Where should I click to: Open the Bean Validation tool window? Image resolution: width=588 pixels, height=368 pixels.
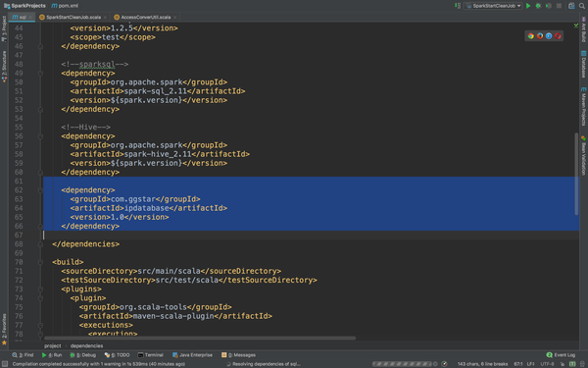click(583, 155)
